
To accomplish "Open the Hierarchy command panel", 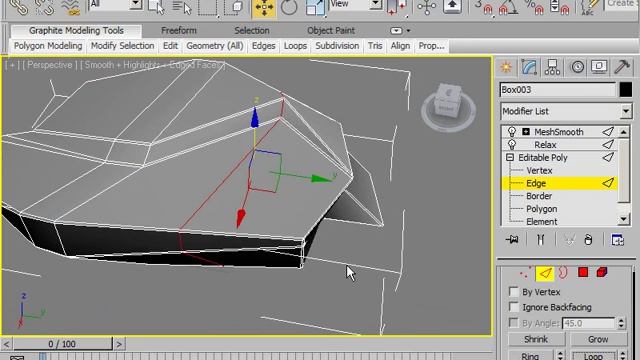I will point(552,67).
